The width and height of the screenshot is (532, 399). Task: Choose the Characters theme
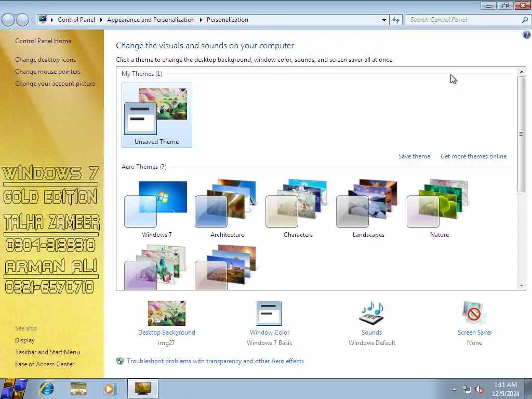point(298,209)
